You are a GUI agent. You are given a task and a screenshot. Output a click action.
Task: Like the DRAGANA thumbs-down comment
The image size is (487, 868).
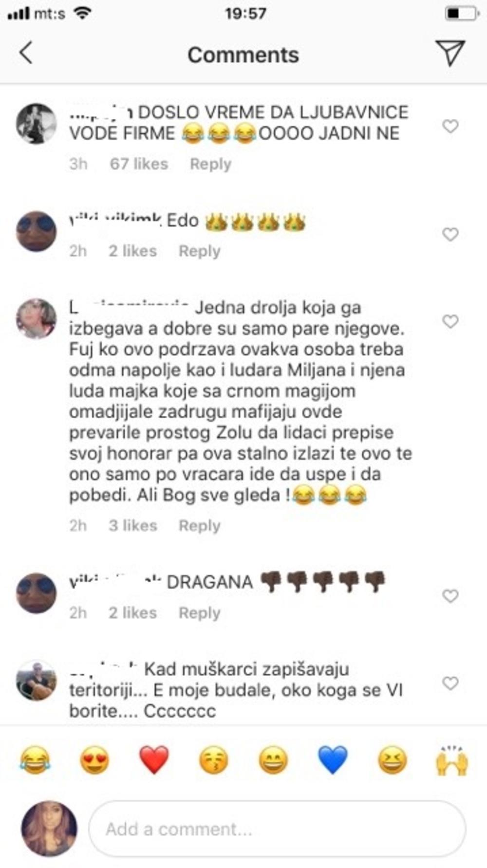450,596
